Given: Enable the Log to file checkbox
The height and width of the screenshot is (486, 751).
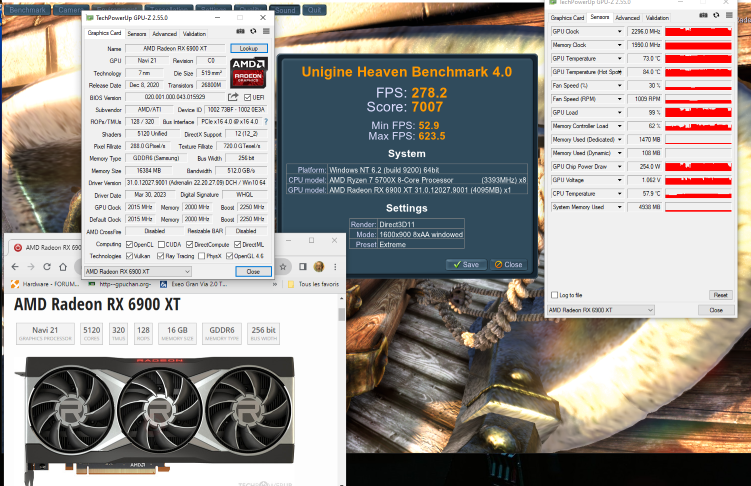Looking at the screenshot, I should click(555, 295).
